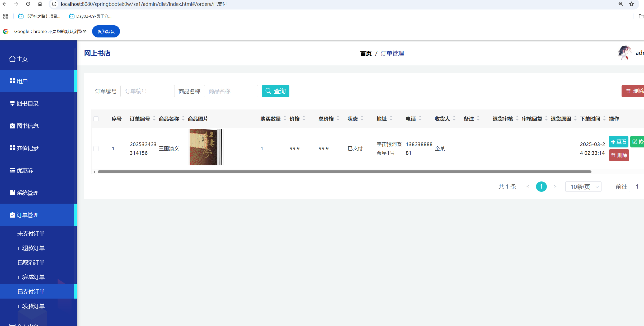Bookmark page with star icon
The height and width of the screenshot is (326, 644).
coord(631,4)
